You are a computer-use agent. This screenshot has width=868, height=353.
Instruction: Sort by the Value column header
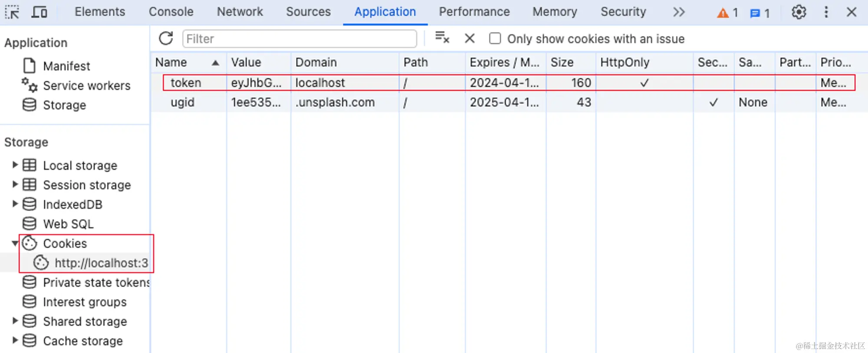click(x=259, y=63)
